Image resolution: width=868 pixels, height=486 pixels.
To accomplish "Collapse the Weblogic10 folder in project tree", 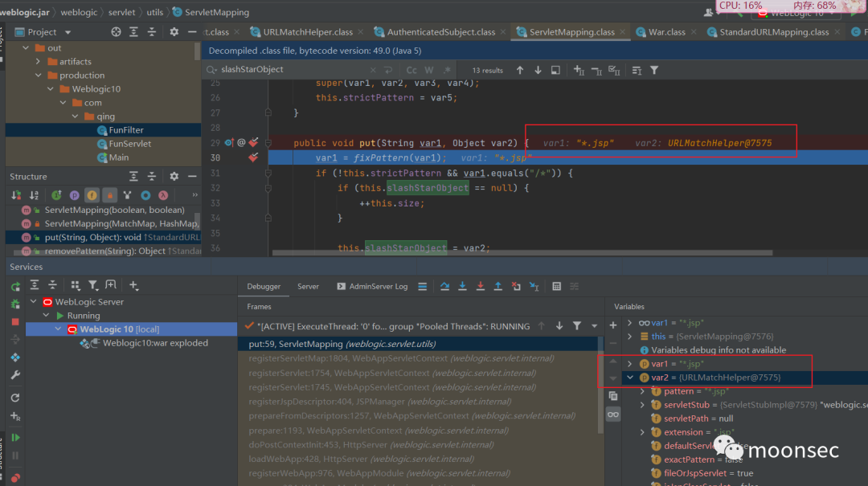I will pyautogui.click(x=51, y=88).
